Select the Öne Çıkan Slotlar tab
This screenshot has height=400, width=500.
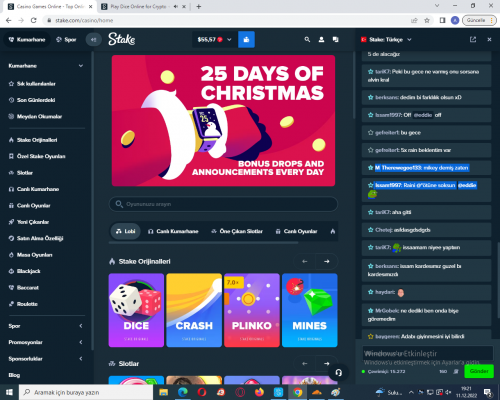click(x=237, y=231)
